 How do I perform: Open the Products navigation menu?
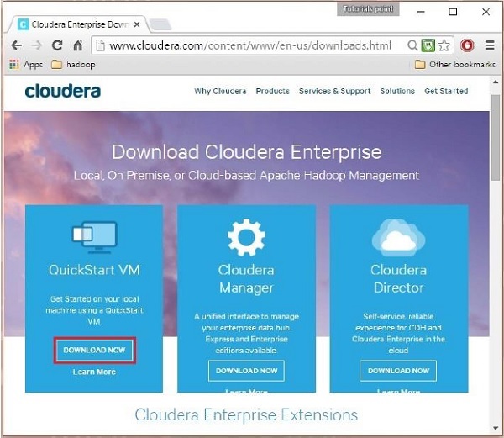click(x=272, y=91)
